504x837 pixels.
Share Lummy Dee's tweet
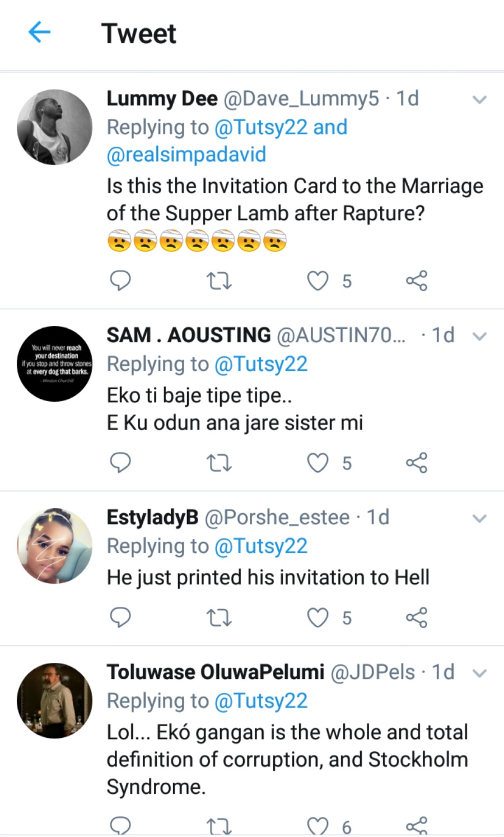[416, 281]
